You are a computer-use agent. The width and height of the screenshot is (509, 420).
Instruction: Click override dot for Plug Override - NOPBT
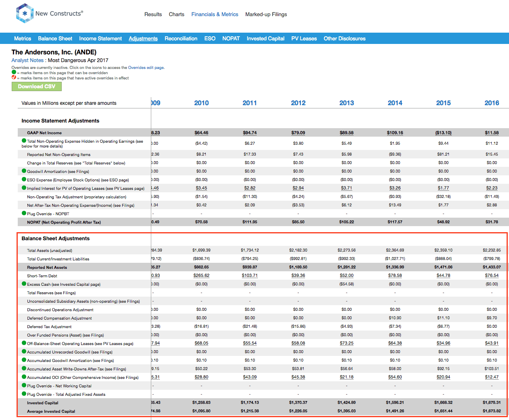(24, 213)
